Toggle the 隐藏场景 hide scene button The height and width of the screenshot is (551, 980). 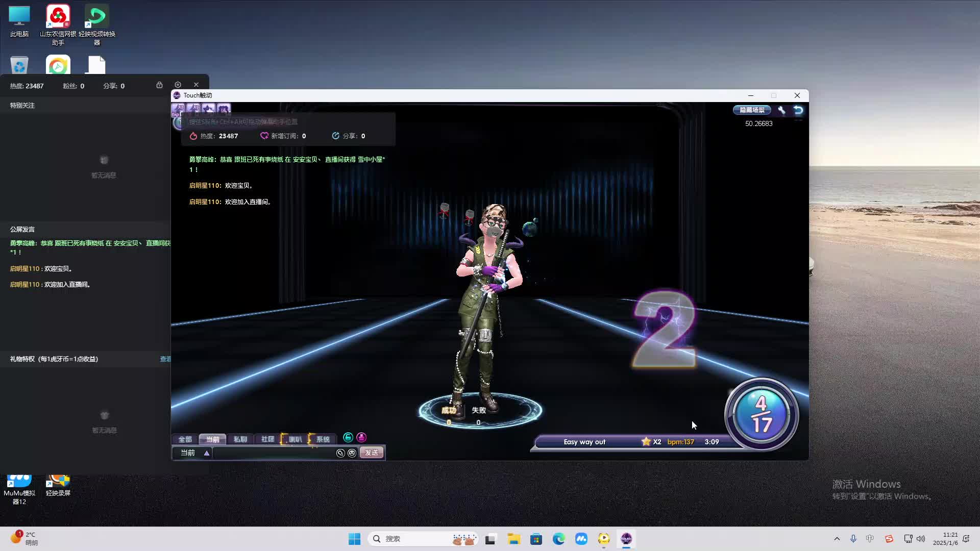point(752,110)
